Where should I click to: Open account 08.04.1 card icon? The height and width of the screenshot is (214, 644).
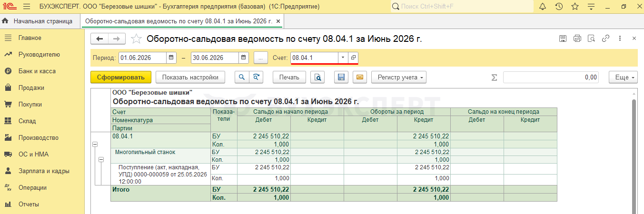353,58
